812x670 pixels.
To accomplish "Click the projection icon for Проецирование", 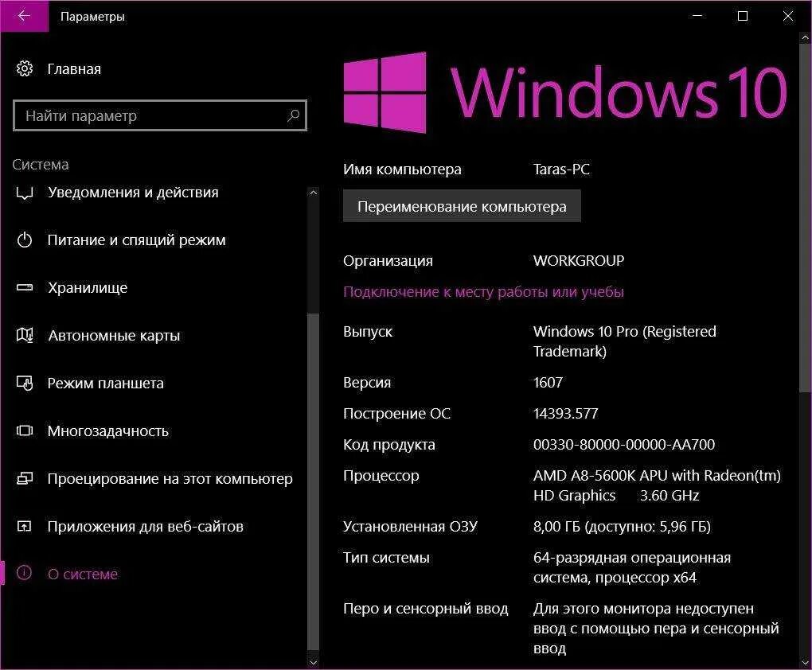I will [25, 478].
